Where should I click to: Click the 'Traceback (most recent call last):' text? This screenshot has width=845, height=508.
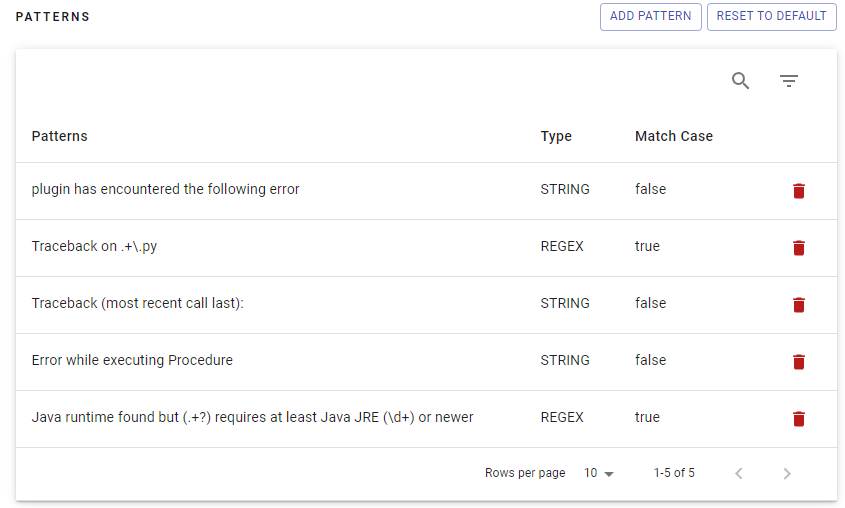[137, 303]
